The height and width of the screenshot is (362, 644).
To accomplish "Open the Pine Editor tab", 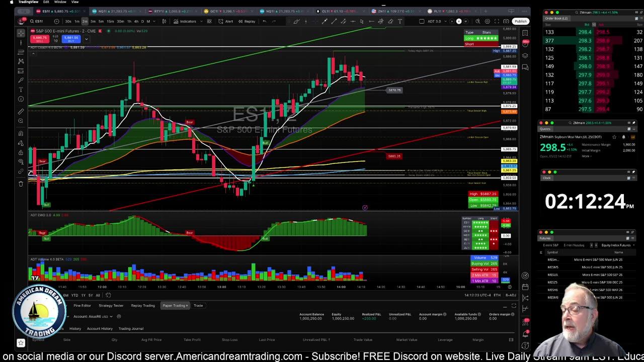I will pos(82,305).
